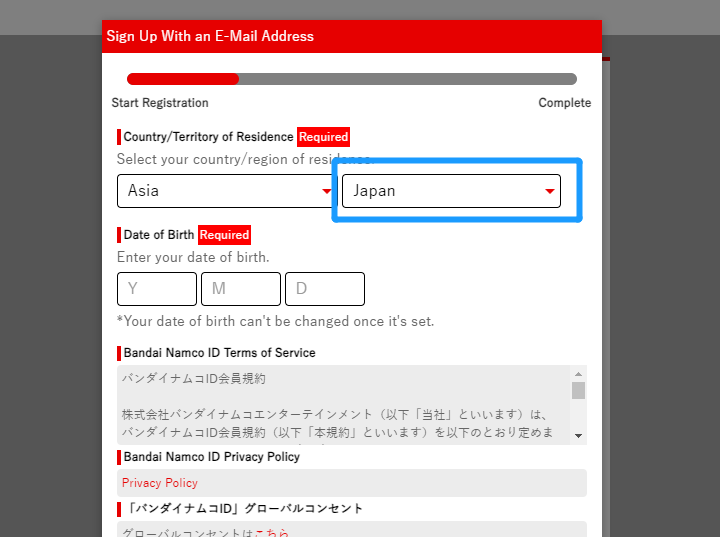This screenshot has width=720, height=537.
Task: Click the Terms of Service scroll-up arrow
Action: pos(579,374)
